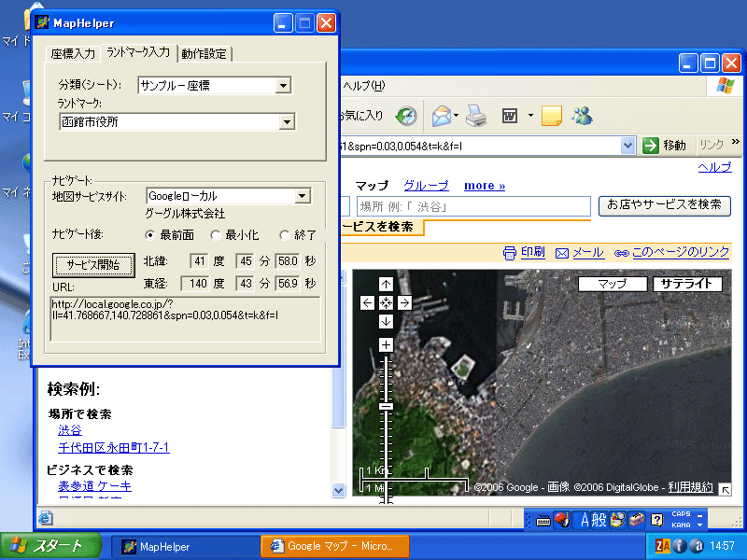Click the Print icon in browser toolbar
Screen dimensions: 747x560
[x=476, y=116]
